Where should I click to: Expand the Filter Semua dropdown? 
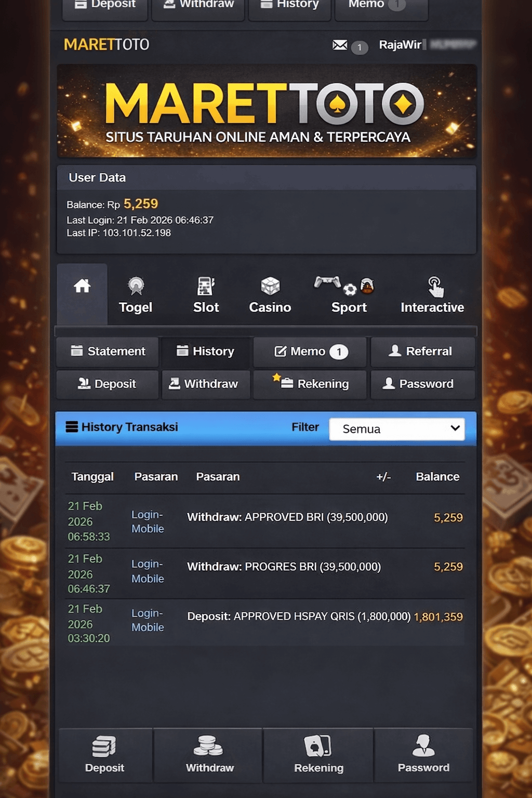pos(397,429)
